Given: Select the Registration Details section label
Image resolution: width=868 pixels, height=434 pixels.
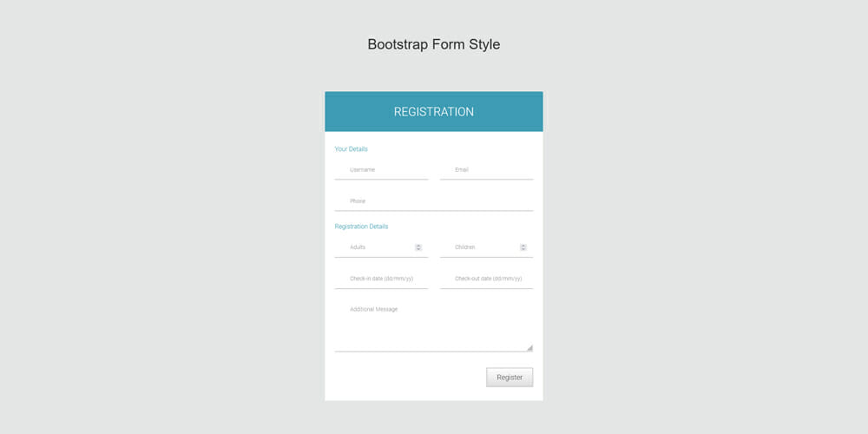Looking at the screenshot, I should [x=361, y=227].
